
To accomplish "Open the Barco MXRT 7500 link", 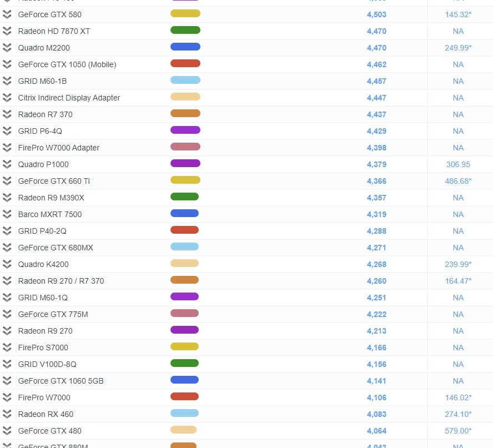I will pos(50,214).
